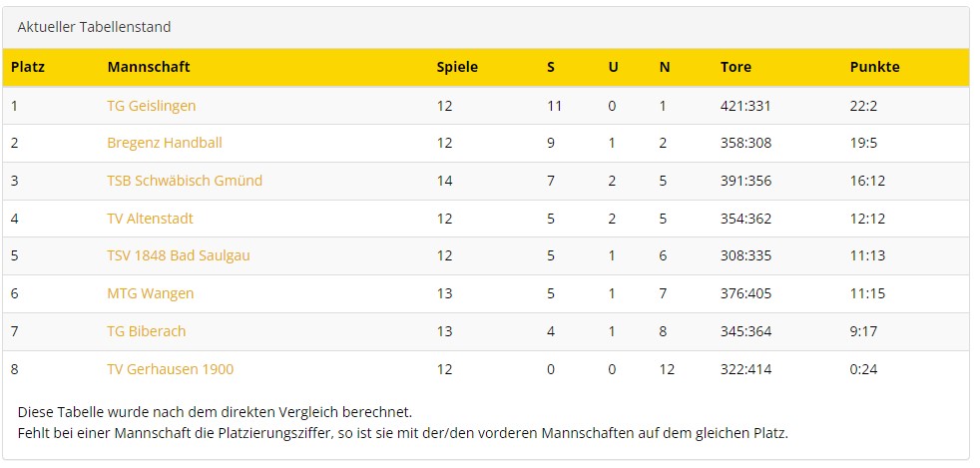Open the TV Altenstadt team link
This screenshot has height=468, width=980.
(150, 219)
